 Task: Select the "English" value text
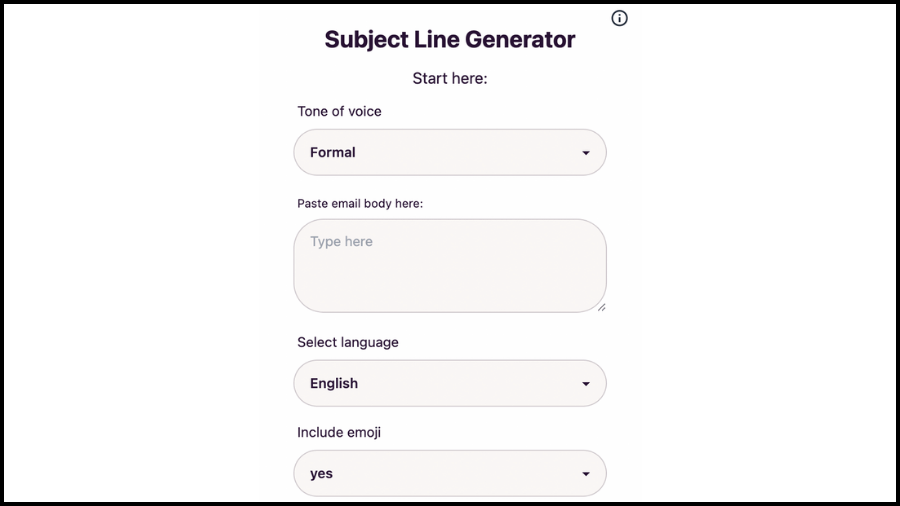pyautogui.click(x=334, y=383)
